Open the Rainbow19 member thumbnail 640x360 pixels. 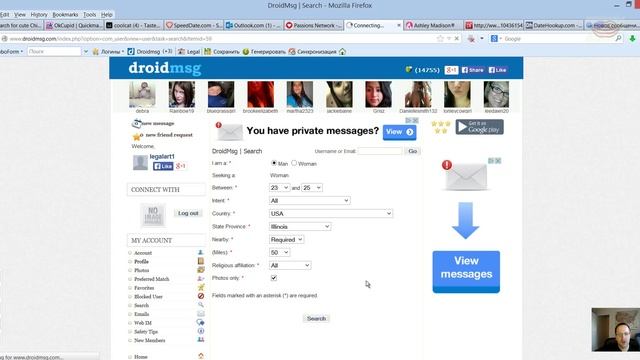point(182,94)
